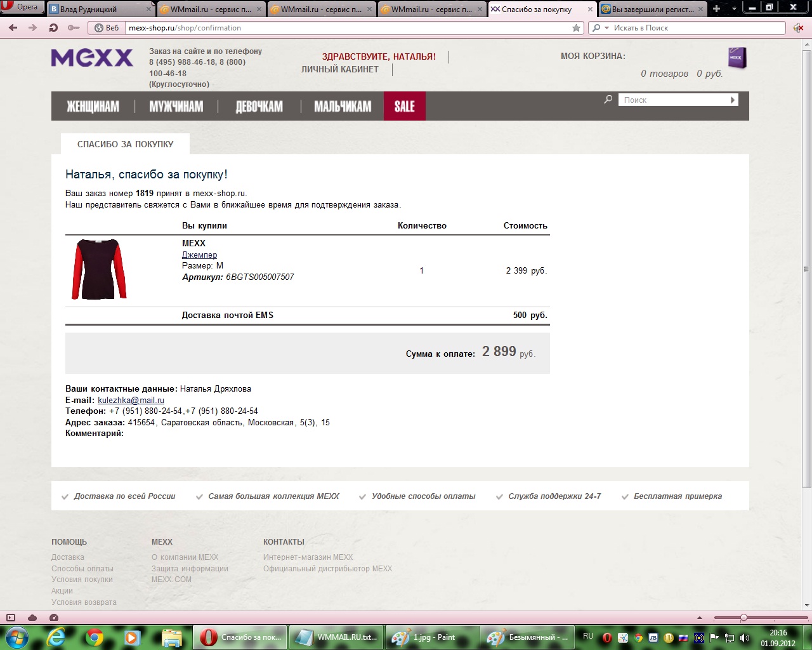Open the 'МУЖЧИНАМ' menu

(176, 106)
